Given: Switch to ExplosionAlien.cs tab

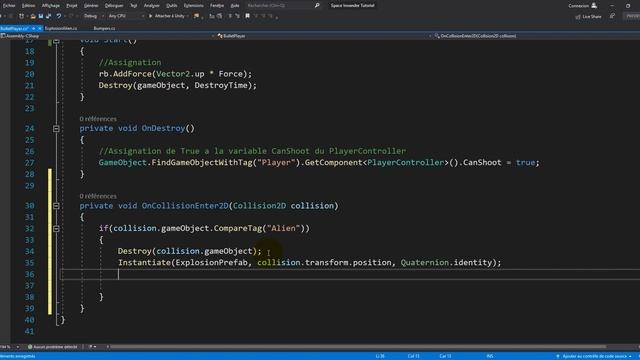Looking at the screenshot, I should [61, 29].
